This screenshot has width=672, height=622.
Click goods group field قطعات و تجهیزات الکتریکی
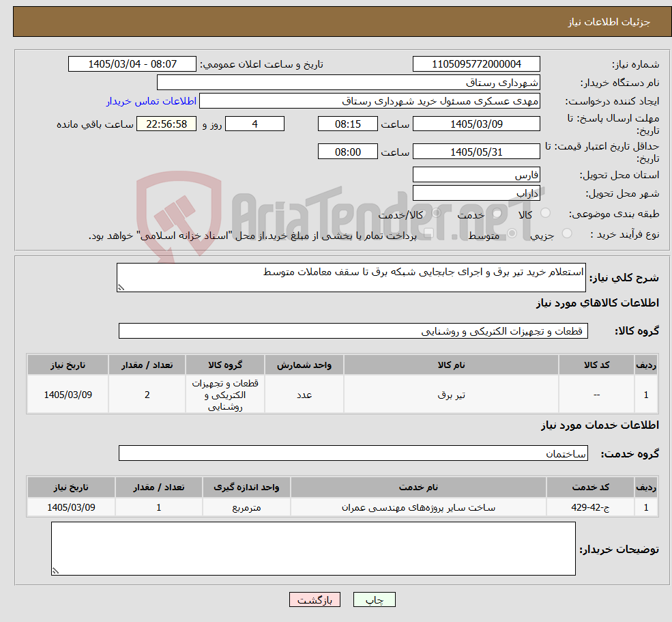(x=353, y=330)
